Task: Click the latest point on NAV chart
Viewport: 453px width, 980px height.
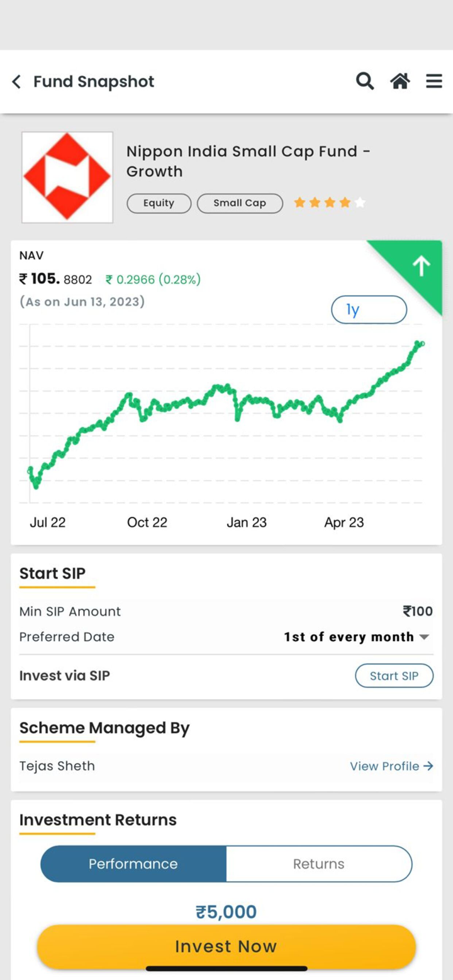Action: pos(421,343)
